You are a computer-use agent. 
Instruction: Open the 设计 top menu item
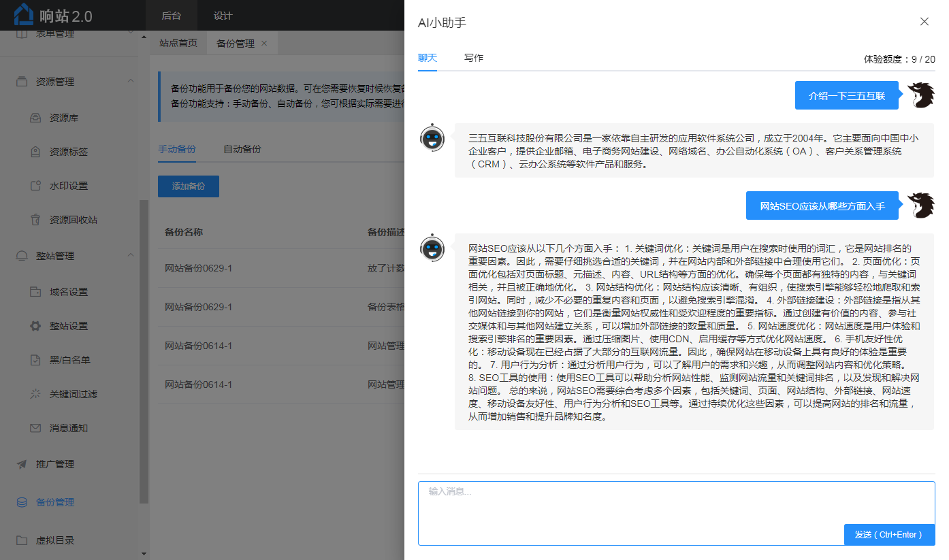click(223, 16)
